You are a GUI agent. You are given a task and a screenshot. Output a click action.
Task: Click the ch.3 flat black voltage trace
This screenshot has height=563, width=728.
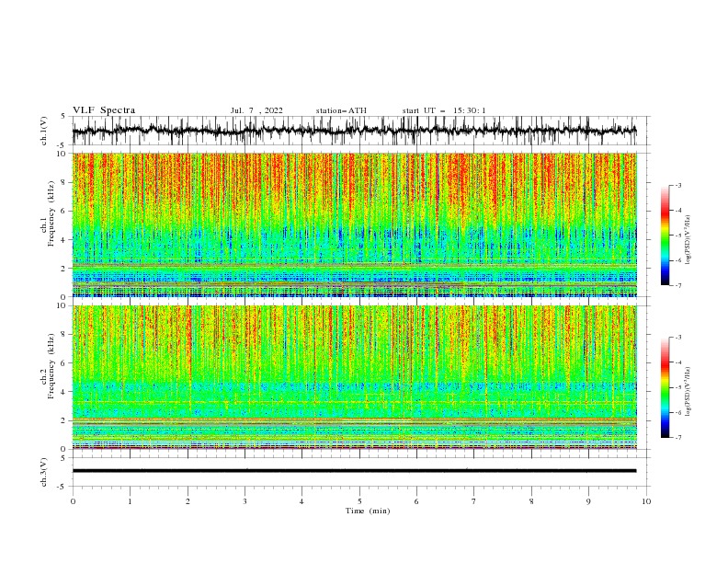coord(354,471)
